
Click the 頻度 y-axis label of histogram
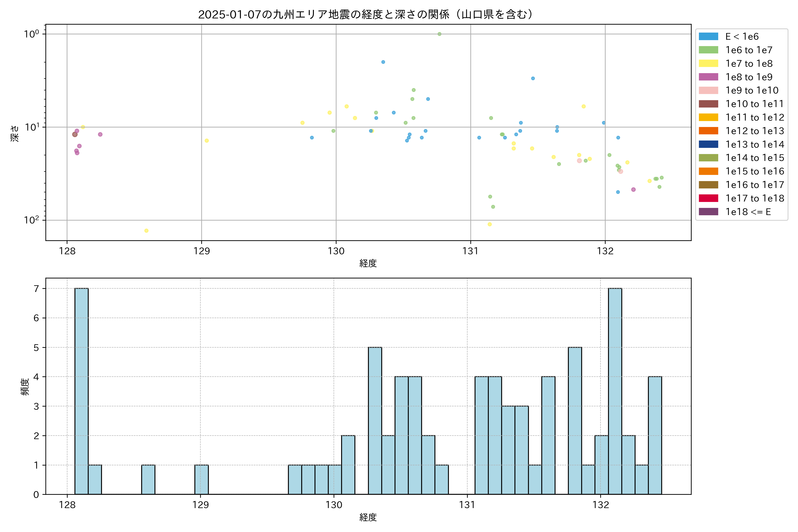[25, 387]
